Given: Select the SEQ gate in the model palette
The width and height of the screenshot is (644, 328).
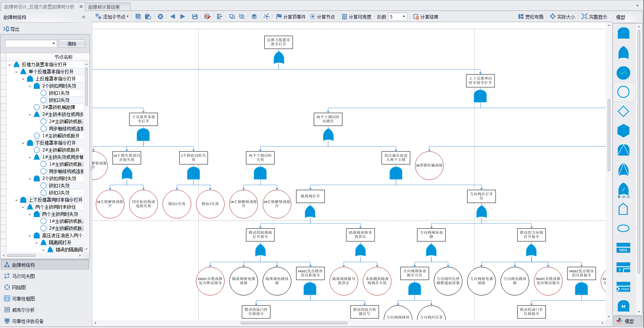Looking at the screenshot, I should (x=623, y=248).
